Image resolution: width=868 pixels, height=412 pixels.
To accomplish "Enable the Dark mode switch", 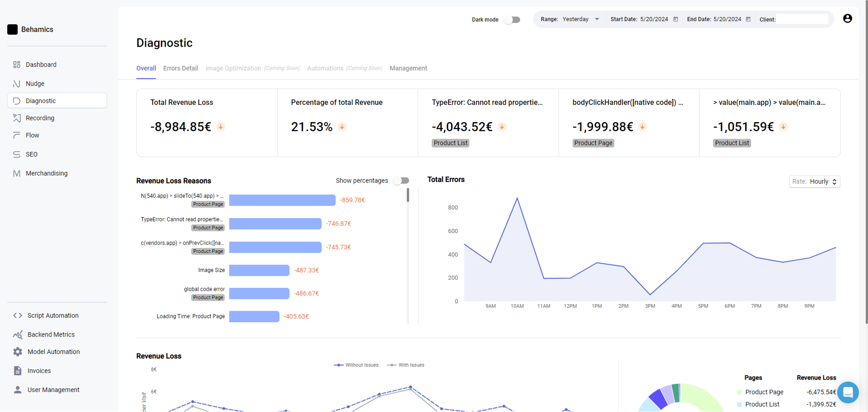I will click(512, 19).
